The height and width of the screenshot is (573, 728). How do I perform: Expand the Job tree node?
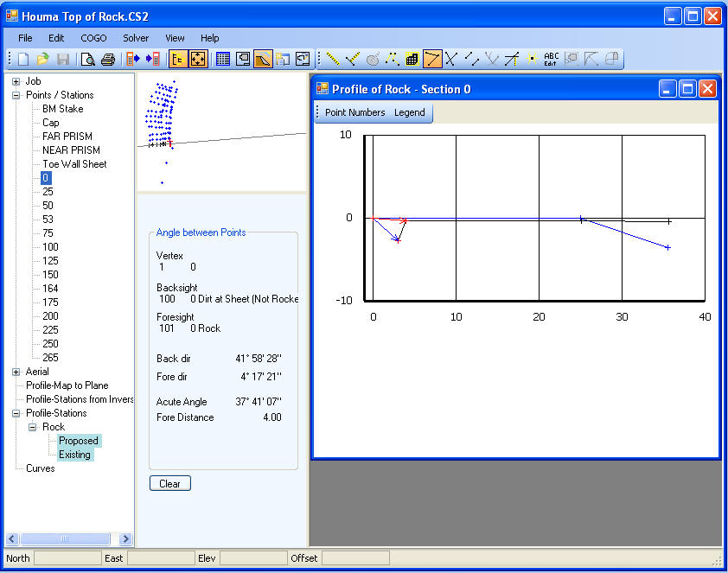(16, 81)
